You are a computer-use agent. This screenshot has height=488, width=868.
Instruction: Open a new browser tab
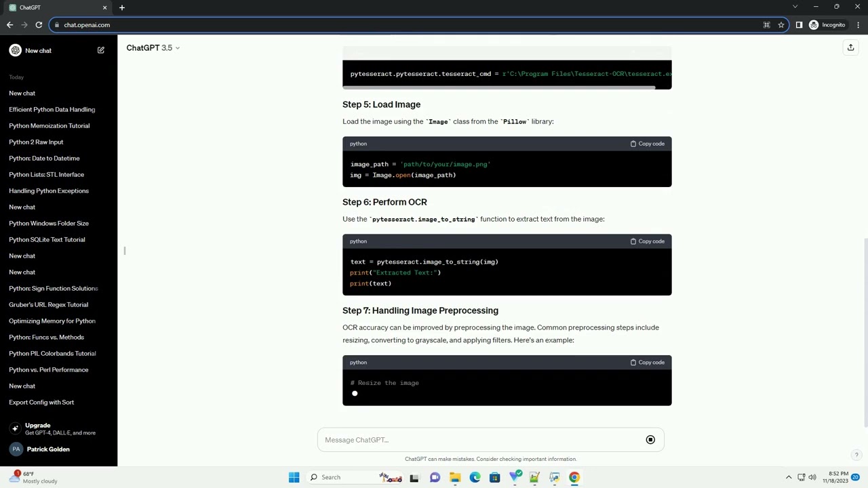click(x=122, y=7)
